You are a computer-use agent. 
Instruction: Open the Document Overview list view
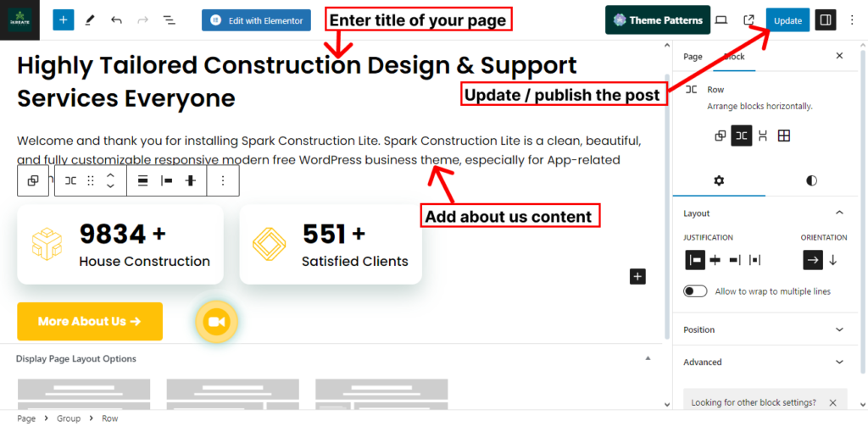tap(169, 19)
